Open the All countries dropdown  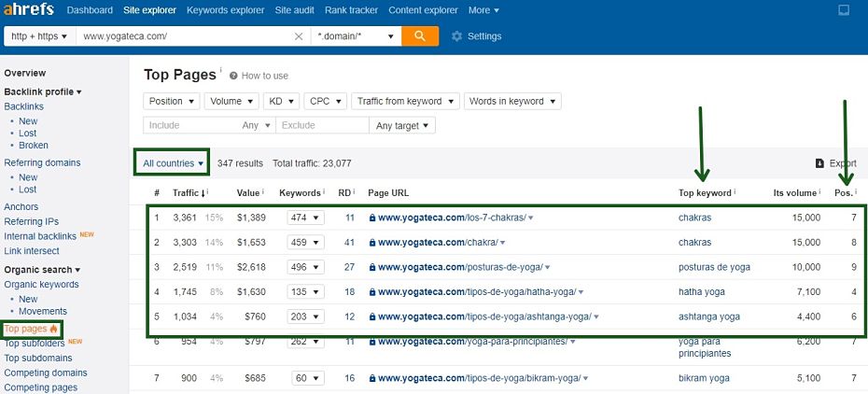click(x=173, y=163)
